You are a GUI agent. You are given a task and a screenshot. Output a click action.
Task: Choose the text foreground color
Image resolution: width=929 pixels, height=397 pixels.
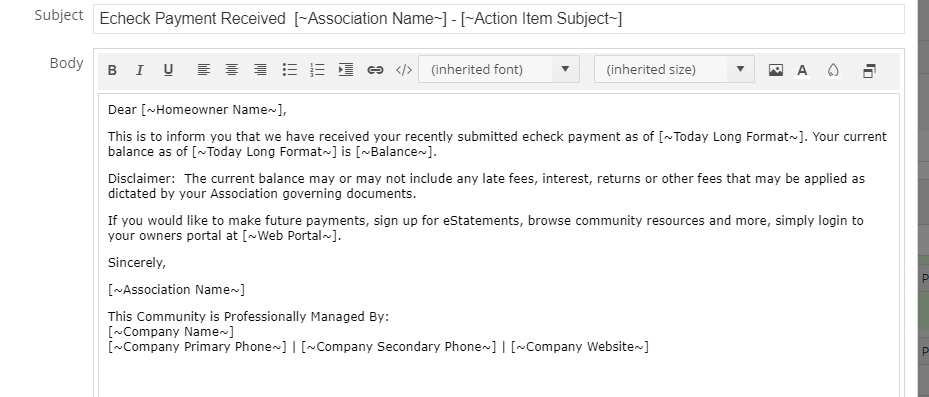pos(802,70)
